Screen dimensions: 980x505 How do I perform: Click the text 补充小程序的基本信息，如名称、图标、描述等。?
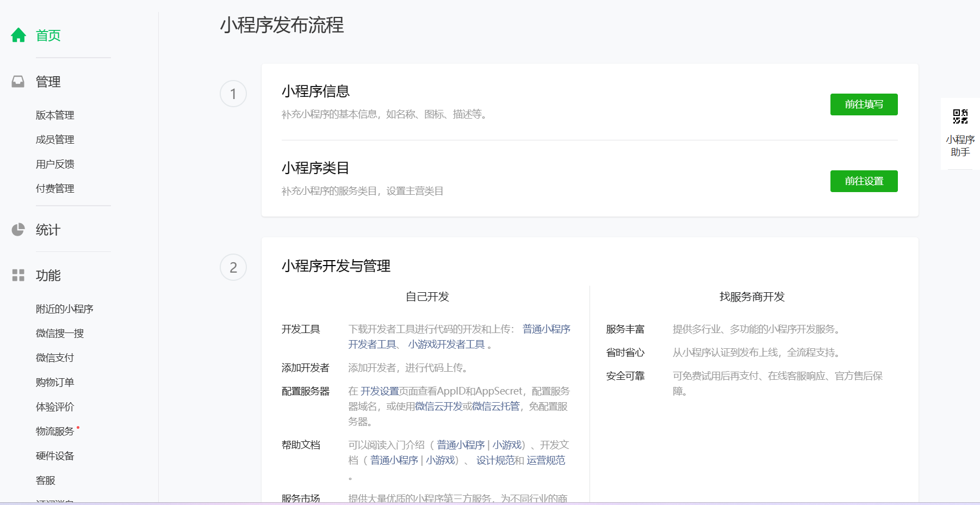coord(386,114)
